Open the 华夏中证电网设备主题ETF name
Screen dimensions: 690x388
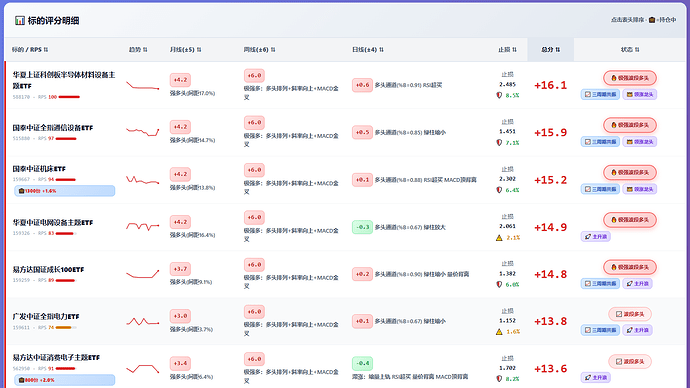click(x=53, y=223)
